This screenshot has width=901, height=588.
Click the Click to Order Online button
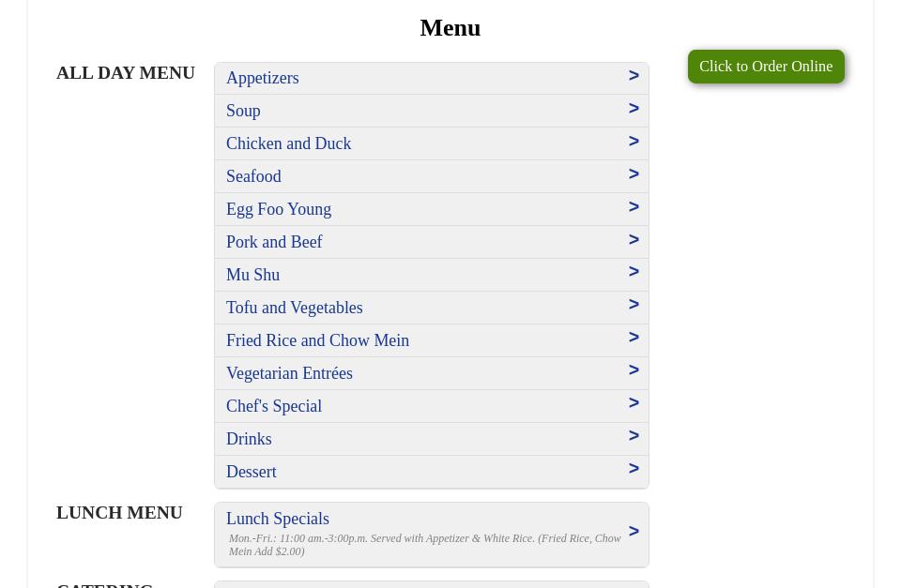(x=765, y=67)
